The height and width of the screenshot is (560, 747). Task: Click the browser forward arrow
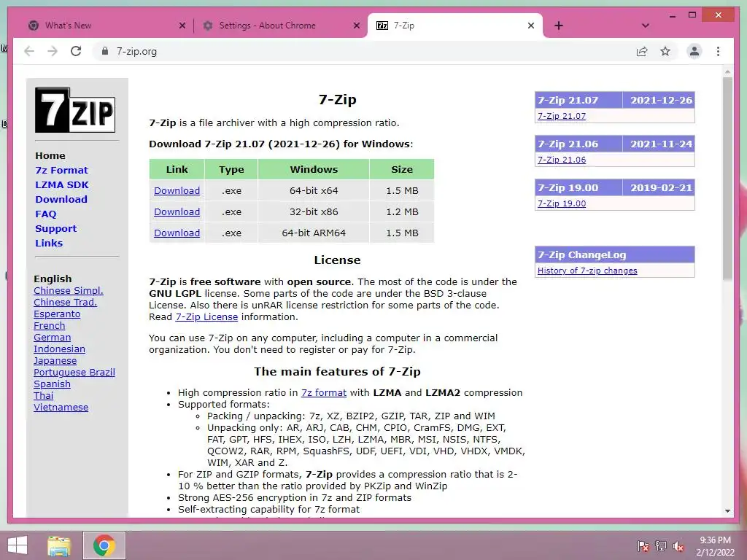click(x=53, y=52)
